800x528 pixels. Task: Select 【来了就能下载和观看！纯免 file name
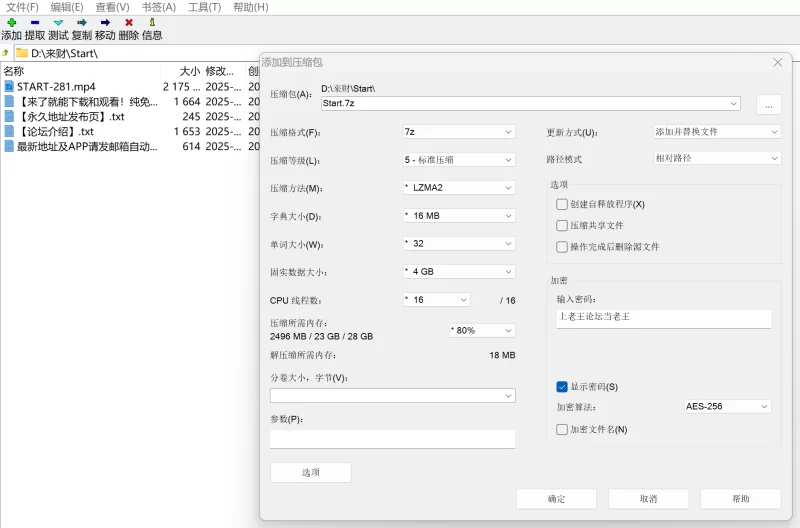coord(87,102)
